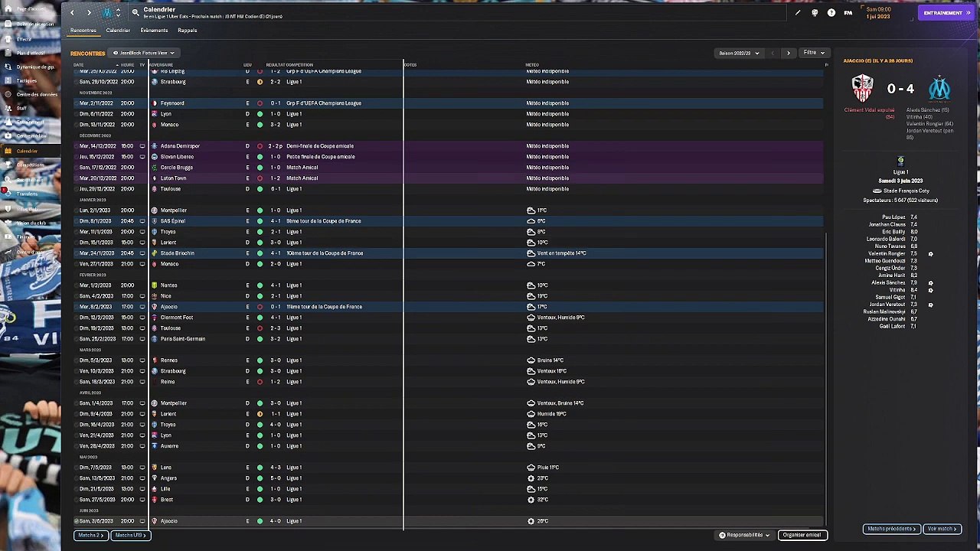Click the pencil edit icon

tap(797, 12)
